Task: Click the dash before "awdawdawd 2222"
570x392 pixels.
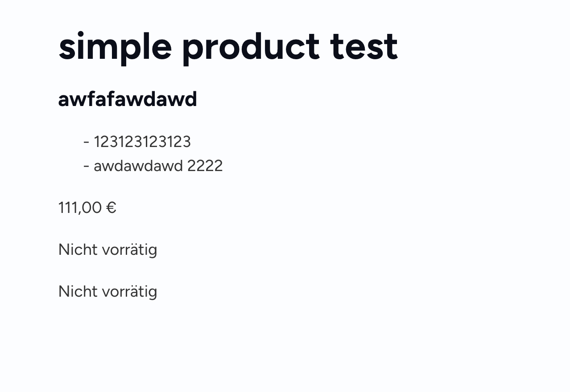Action: coord(87,167)
